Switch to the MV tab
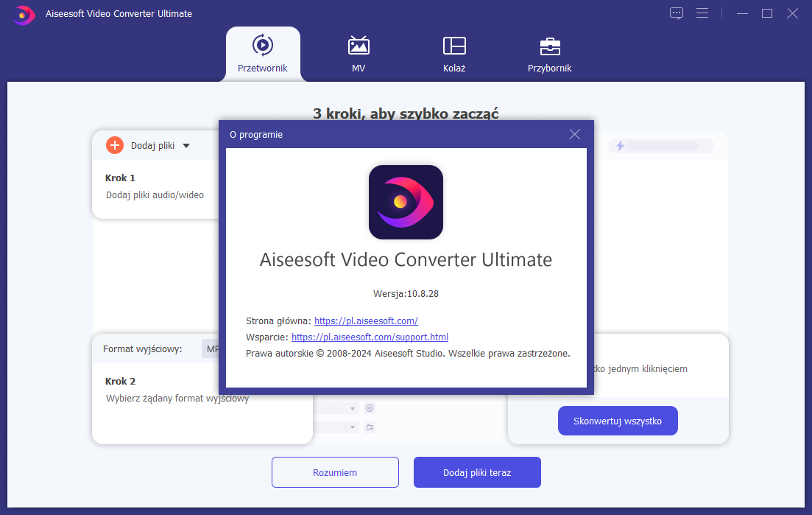Image resolution: width=812 pixels, height=515 pixels. (x=359, y=54)
